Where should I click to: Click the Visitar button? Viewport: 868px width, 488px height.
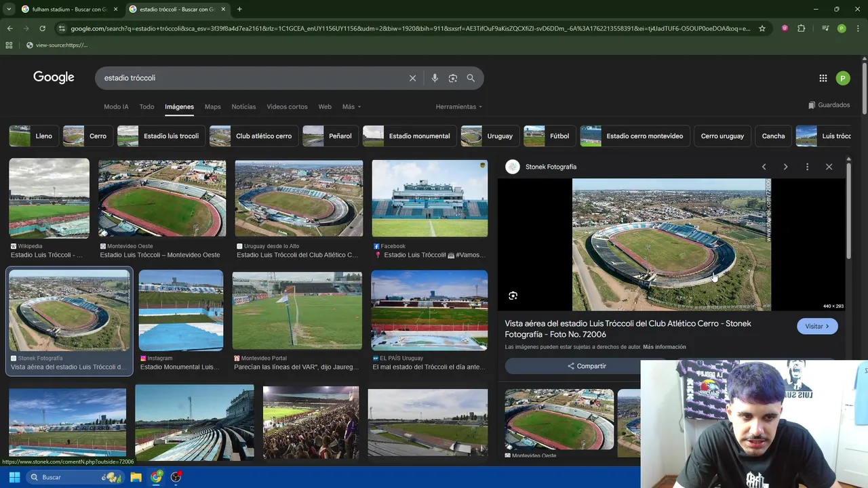point(817,326)
